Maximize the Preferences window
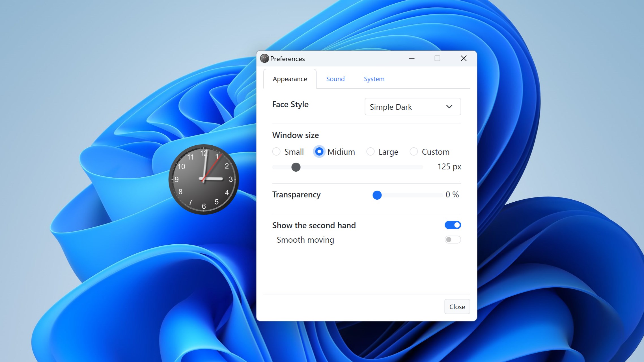644x362 pixels. tap(437, 58)
